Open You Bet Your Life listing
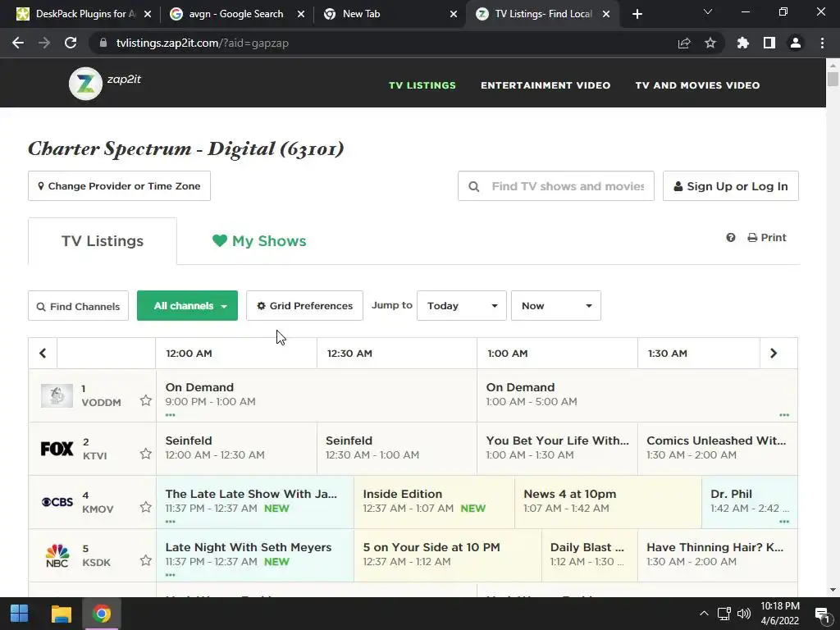 click(x=557, y=449)
